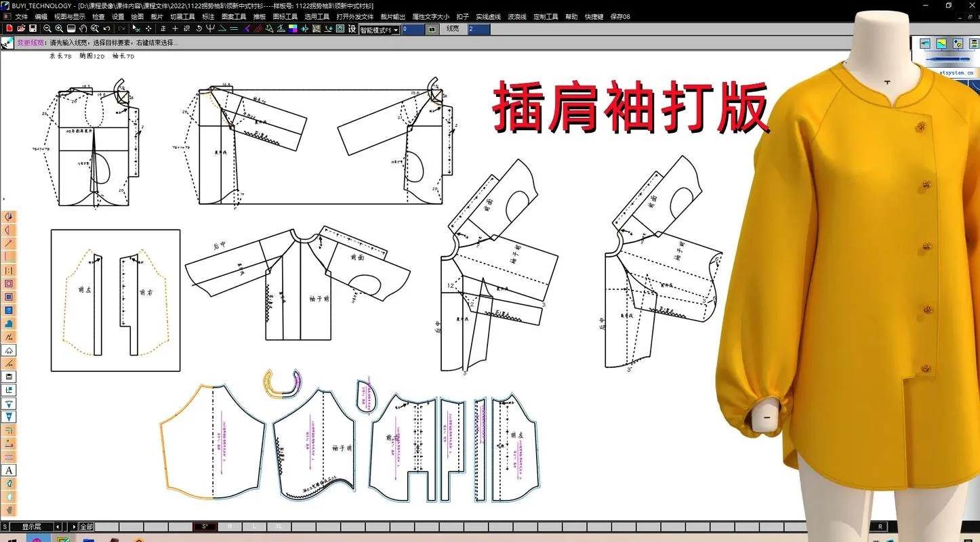Click the 保存08 menu item
The height and width of the screenshot is (542, 980).
[x=620, y=16]
